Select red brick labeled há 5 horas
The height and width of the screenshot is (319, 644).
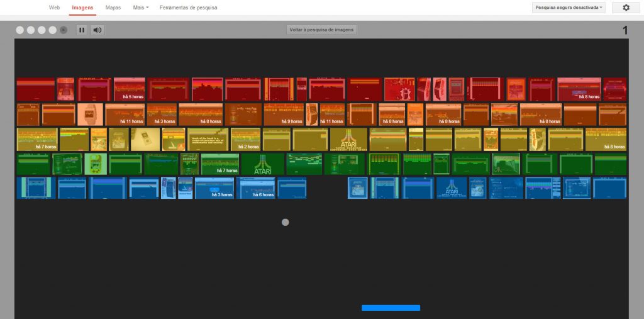[130, 89]
